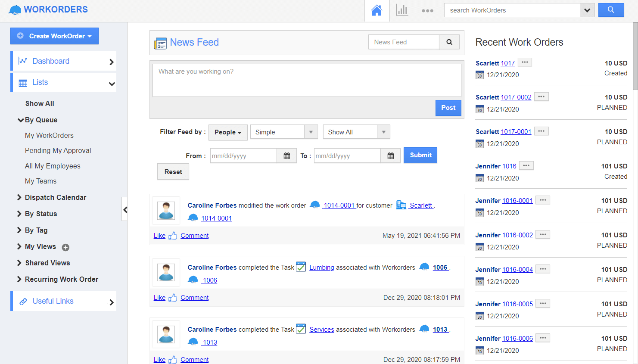The image size is (638, 364).
Task: Open the From date calendar picker
Action: (286, 156)
